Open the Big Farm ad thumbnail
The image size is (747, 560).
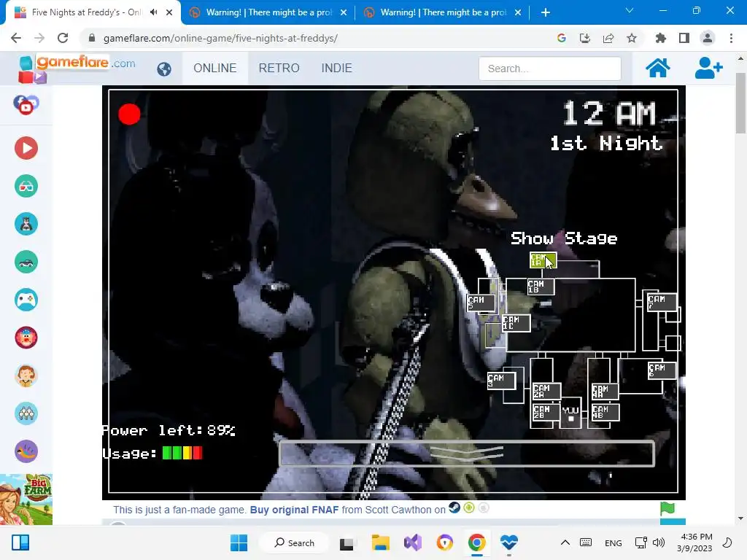(x=26, y=499)
